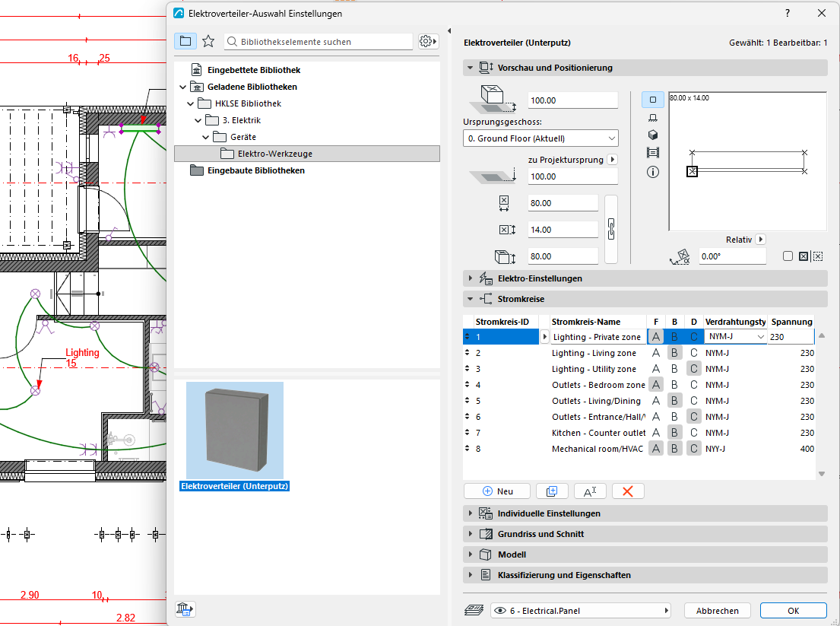This screenshot has width=840, height=626.
Task: Select the Eingebettete Bibliothek tree item
Action: (x=253, y=70)
